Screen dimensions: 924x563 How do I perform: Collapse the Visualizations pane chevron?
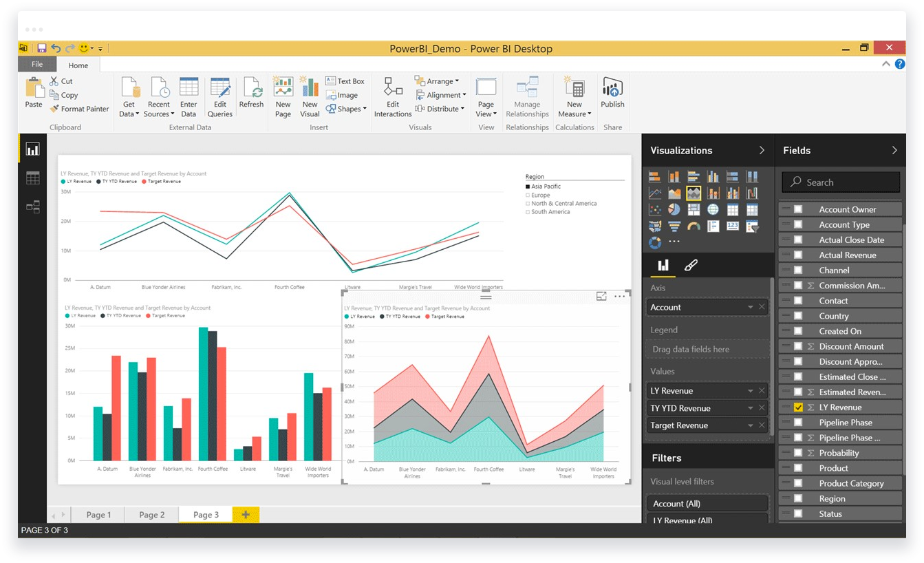762,150
